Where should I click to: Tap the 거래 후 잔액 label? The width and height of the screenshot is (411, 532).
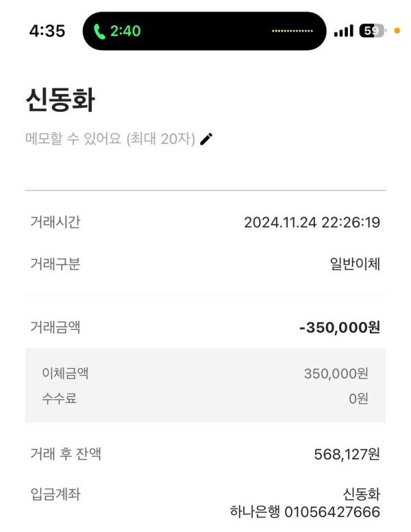coord(66,454)
